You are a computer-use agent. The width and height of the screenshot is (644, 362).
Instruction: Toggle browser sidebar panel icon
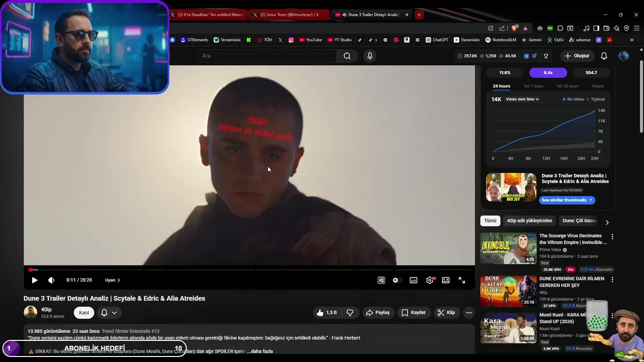pos(596,28)
